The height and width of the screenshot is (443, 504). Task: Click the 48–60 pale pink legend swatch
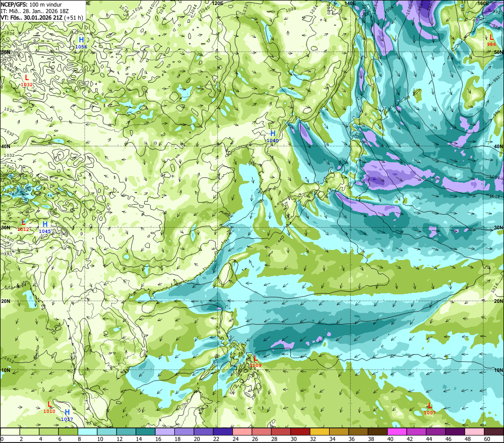(x=474, y=431)
